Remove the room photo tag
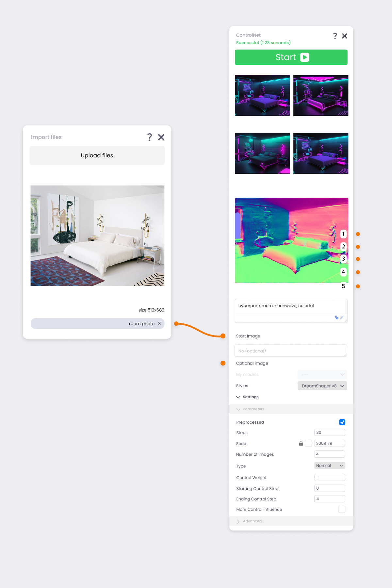 159,323
